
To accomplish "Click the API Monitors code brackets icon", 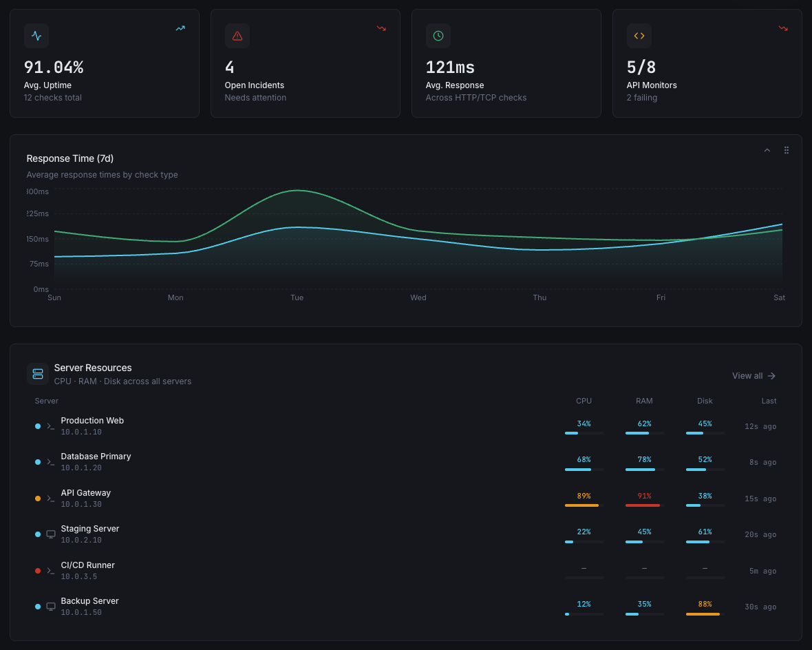I will pos(639,35).
